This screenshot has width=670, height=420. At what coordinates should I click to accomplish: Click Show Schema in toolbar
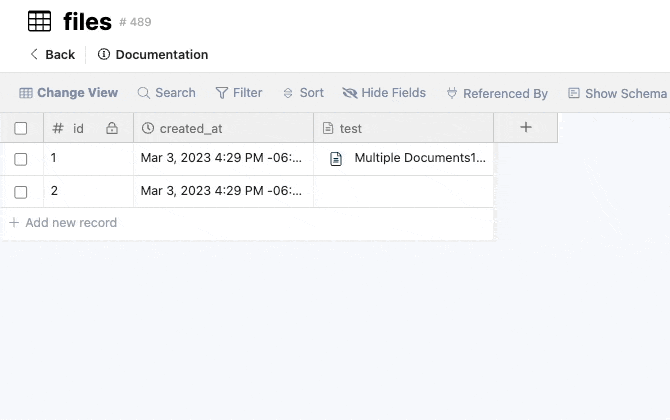coord(617,93)
